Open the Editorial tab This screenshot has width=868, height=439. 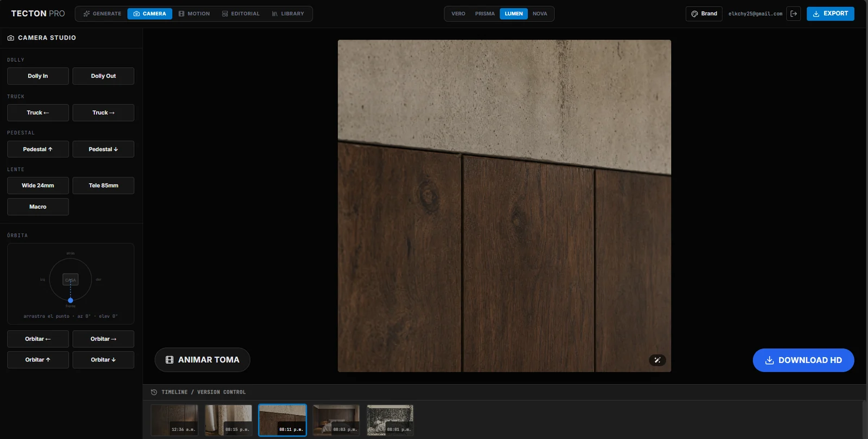click(241, 14)
